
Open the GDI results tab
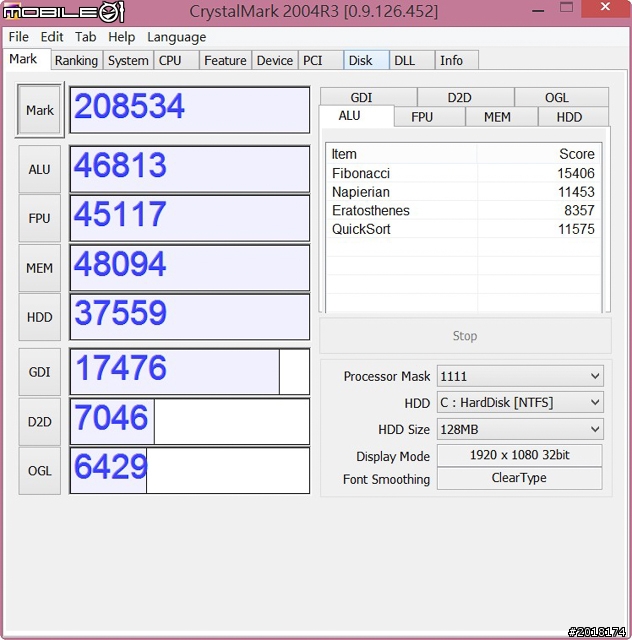pos(368,97)
